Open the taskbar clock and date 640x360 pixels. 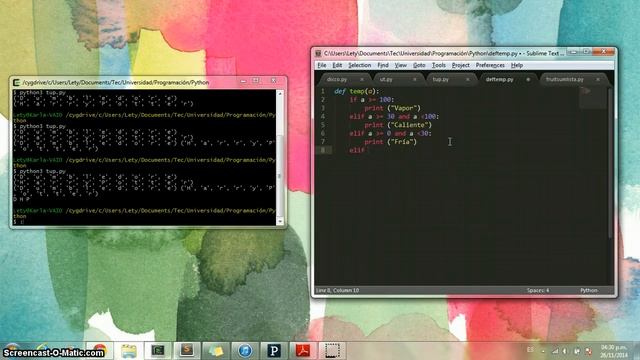[x=614, y=351]
